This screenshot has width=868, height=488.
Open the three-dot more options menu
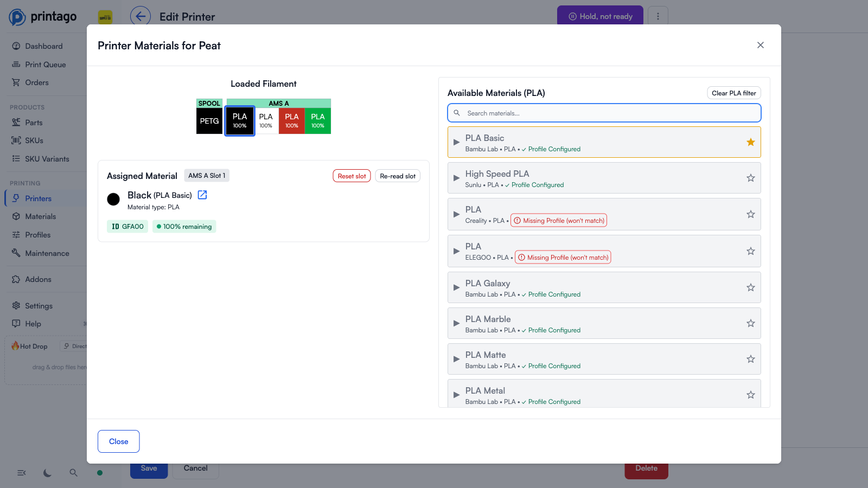(658, 16)
